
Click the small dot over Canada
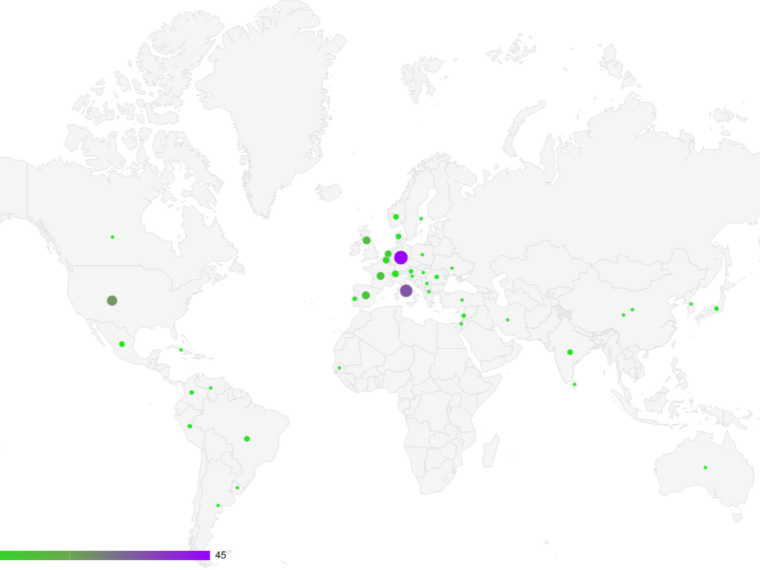pyautogui.click(x=112, y=237)
